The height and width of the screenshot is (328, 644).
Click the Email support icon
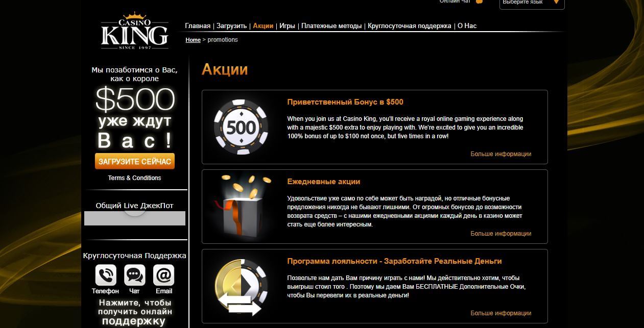(163, 275)
